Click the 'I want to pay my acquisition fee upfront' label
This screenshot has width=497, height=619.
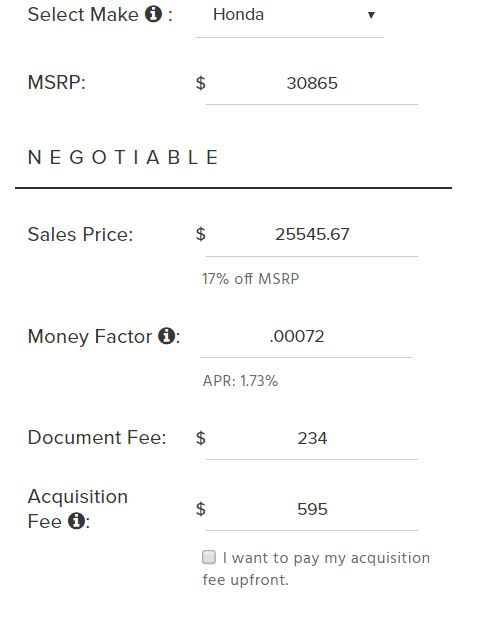(x=316, y=568)
